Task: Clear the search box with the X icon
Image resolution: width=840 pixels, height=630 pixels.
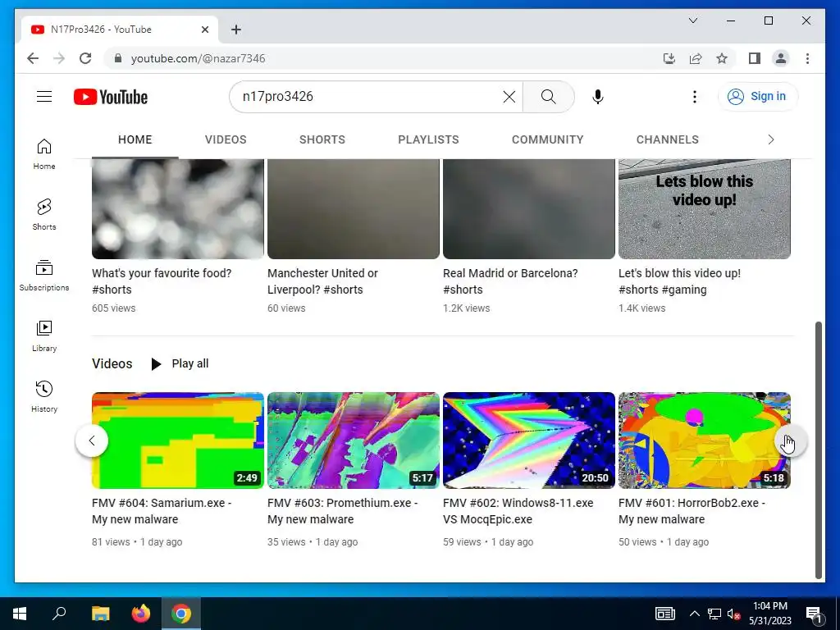Action: point(509,97)
